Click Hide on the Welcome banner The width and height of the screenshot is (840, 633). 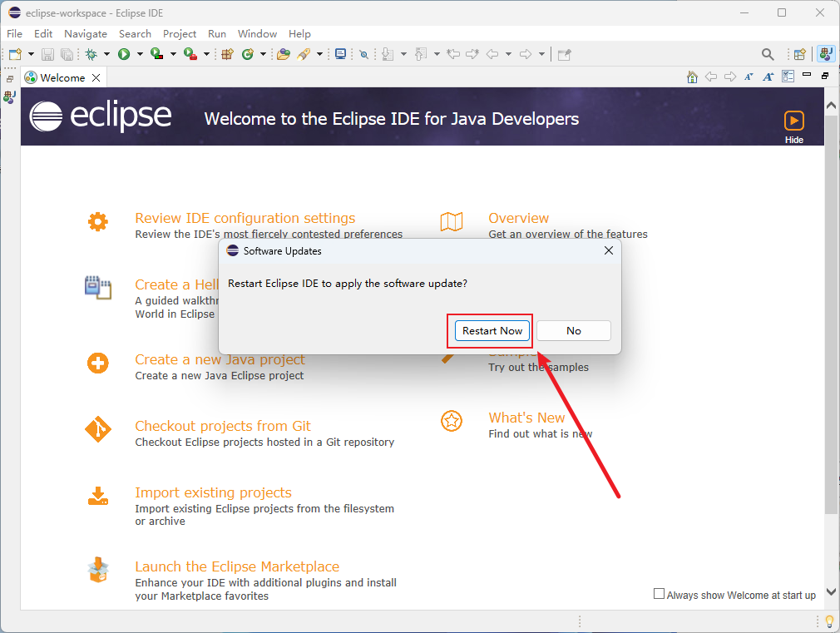pos(794,127)
